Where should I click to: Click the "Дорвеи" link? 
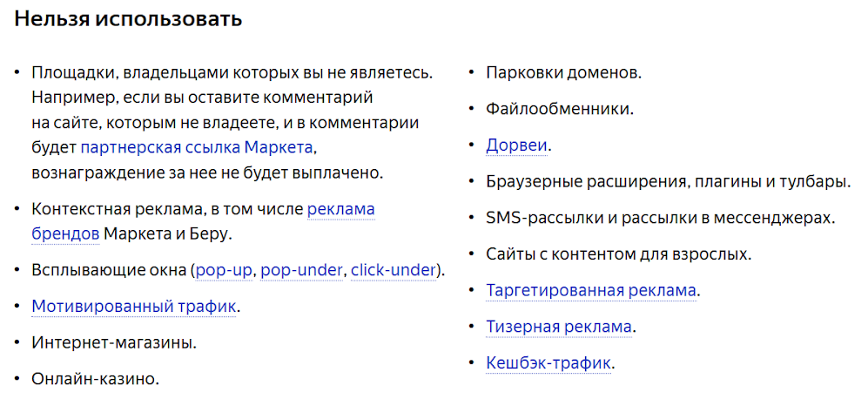click(x=517, y=145)
